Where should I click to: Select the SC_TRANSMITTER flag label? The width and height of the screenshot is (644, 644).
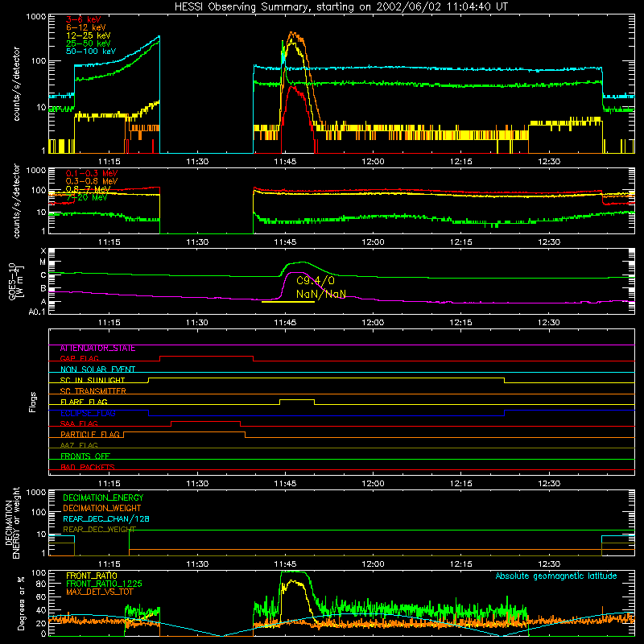pos(93,391)
